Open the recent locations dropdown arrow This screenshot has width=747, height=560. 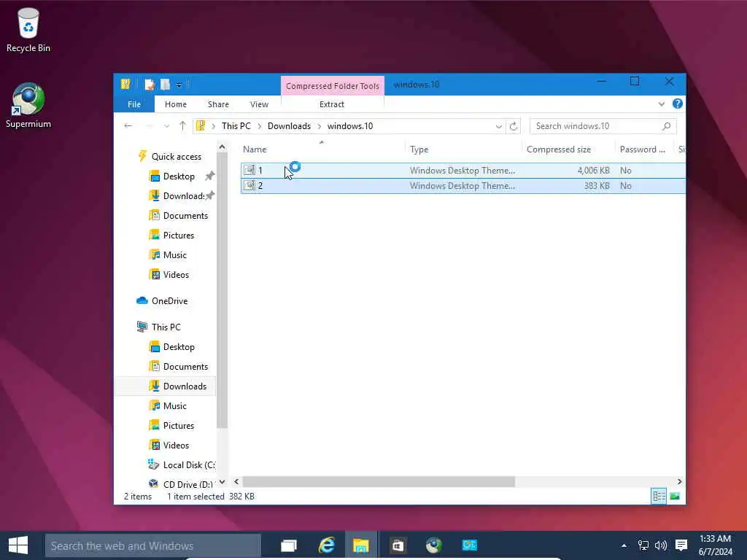click(x=166, y=126)
